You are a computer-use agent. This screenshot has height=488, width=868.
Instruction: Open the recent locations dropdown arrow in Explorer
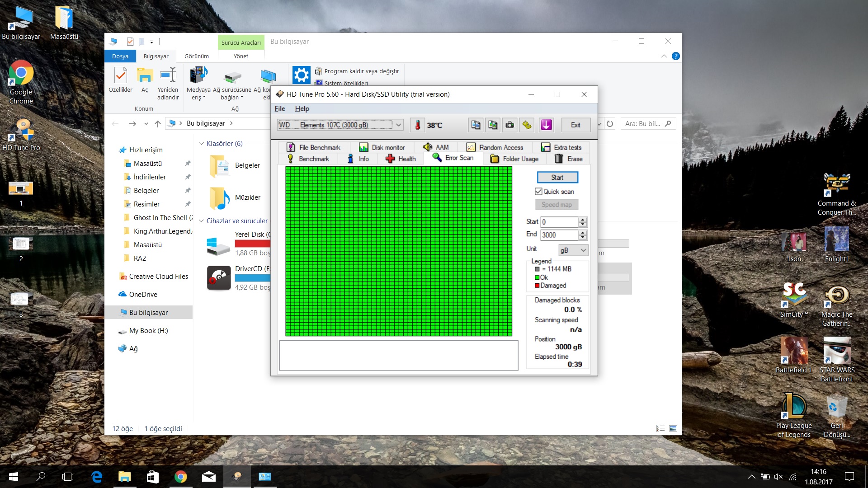tap(146, 124)
